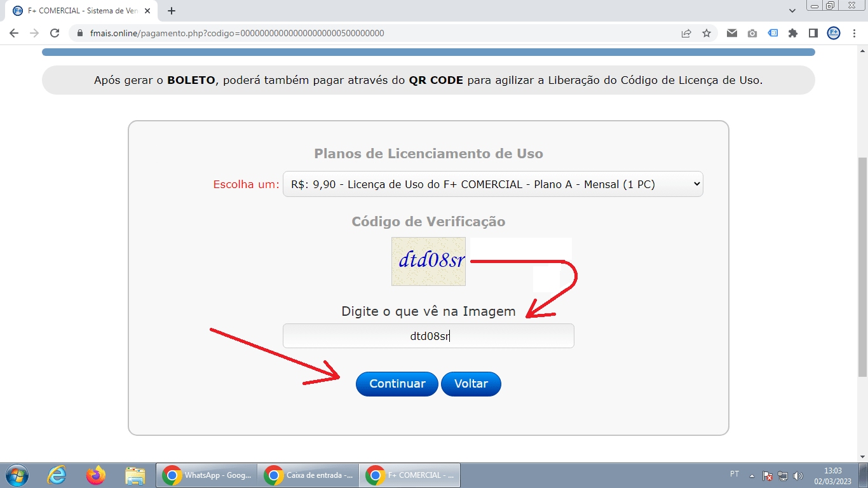Open the camera screenshot extension
This screenshot has width=868, height=488.
[x=752, y=33]
